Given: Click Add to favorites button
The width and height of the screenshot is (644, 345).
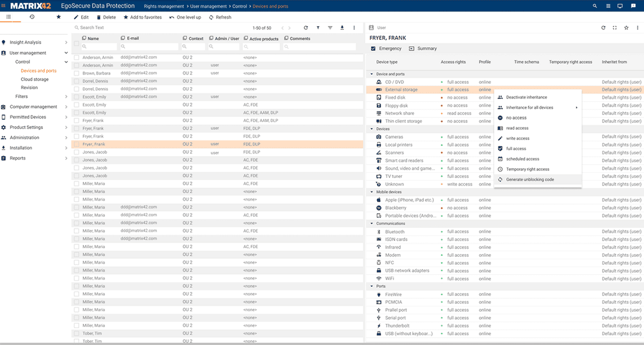Looking at the screenshot, I should (143, 17).
